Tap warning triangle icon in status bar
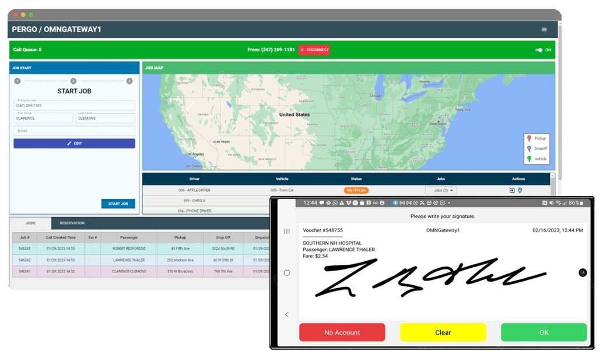 coord(342,203)
